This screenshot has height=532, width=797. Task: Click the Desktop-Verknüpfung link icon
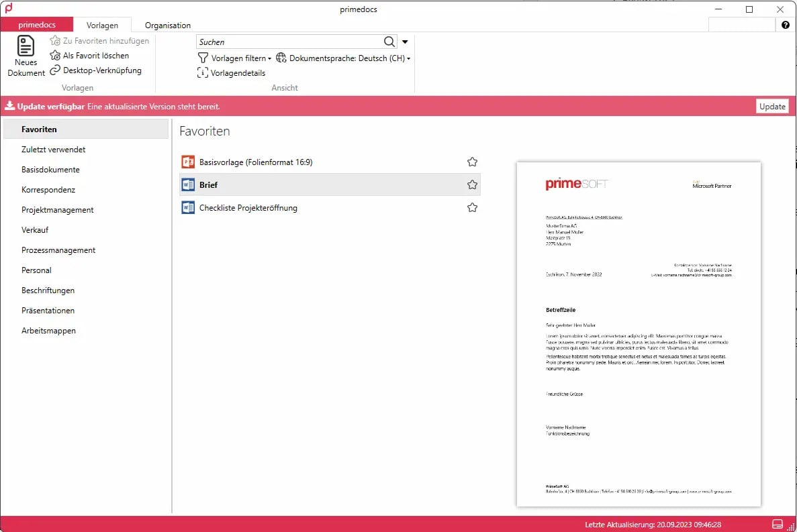[x=55, y=70]
